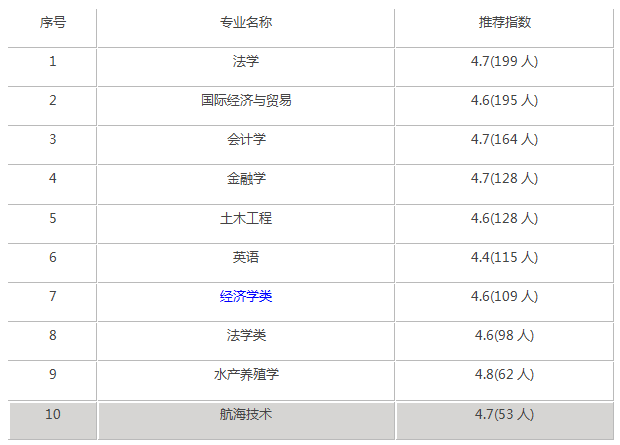
Task: Click row number 10 cell
Action: pos(52,414)
